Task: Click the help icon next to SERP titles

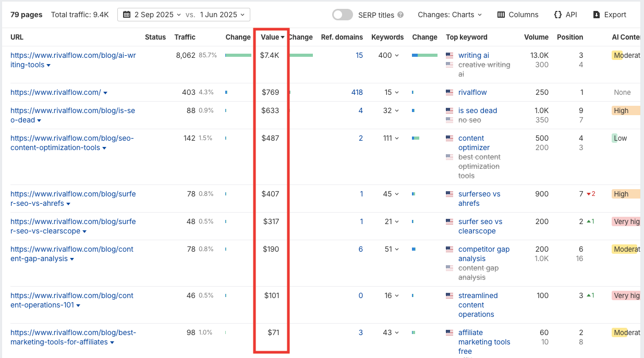Action: point(400,15)
